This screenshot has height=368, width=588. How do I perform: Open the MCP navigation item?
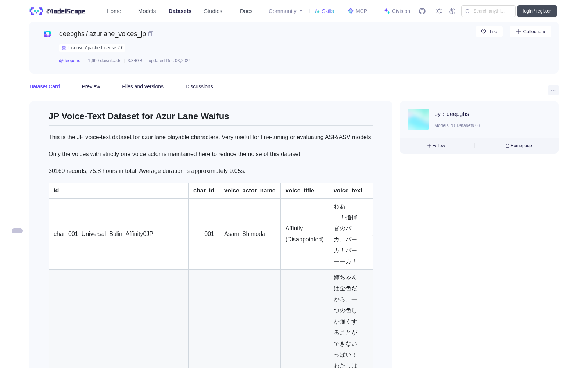pyautogui.click(x=358, y=11)
